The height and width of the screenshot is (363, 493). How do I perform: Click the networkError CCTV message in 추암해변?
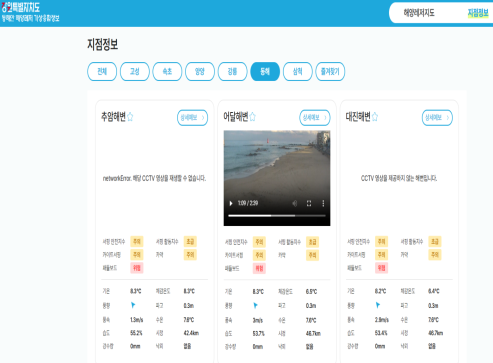[154, 178]
